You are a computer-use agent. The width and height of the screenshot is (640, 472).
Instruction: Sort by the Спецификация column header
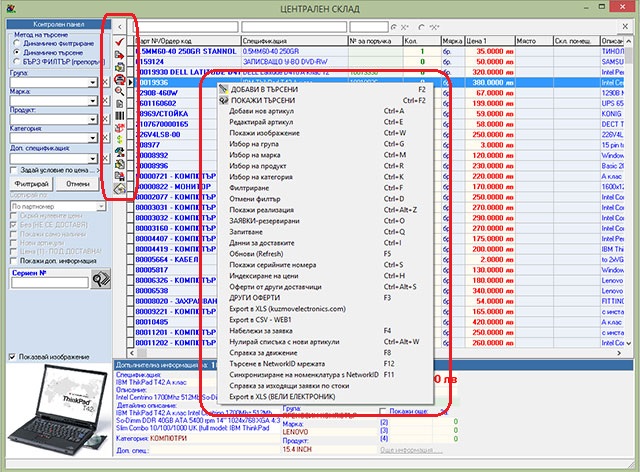click(294, 41)
